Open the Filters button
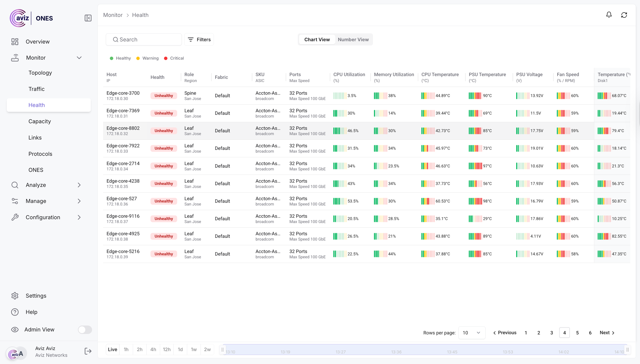Viewport: 640px width, 364px height. pos(199,39)
